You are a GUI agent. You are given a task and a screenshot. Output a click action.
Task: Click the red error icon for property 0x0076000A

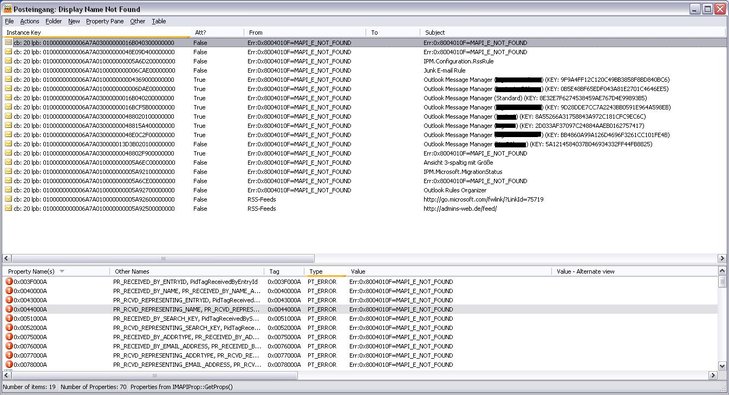(9, 346)
